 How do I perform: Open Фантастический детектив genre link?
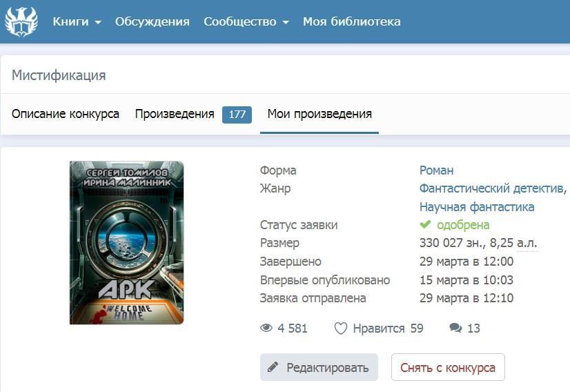tap(493, 188)
